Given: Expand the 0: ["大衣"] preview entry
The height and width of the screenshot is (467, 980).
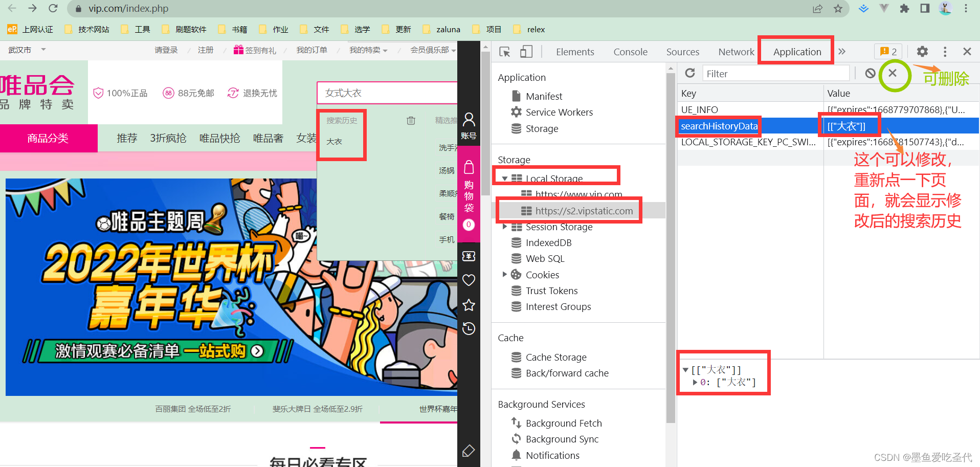Looking at the screenshot, I should pos(695,382).
